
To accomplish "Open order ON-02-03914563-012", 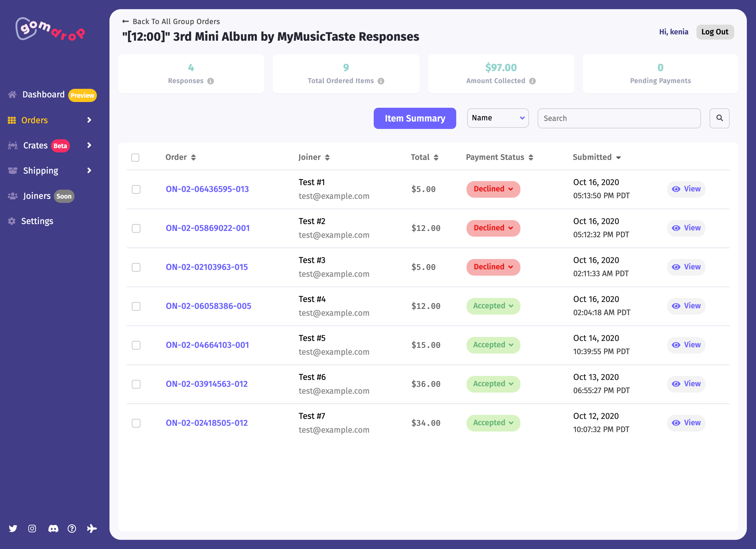I will click(207, 384).
